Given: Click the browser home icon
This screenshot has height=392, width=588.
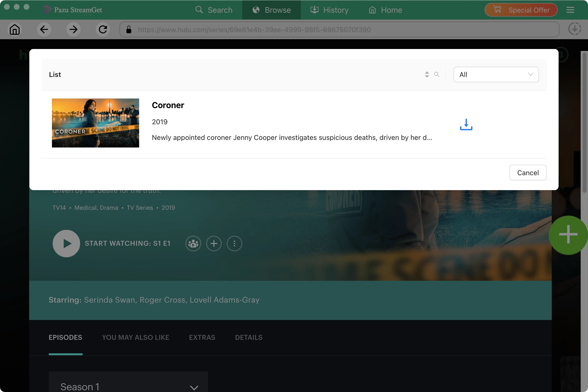Looking at the screenshot, I should 14,29.
